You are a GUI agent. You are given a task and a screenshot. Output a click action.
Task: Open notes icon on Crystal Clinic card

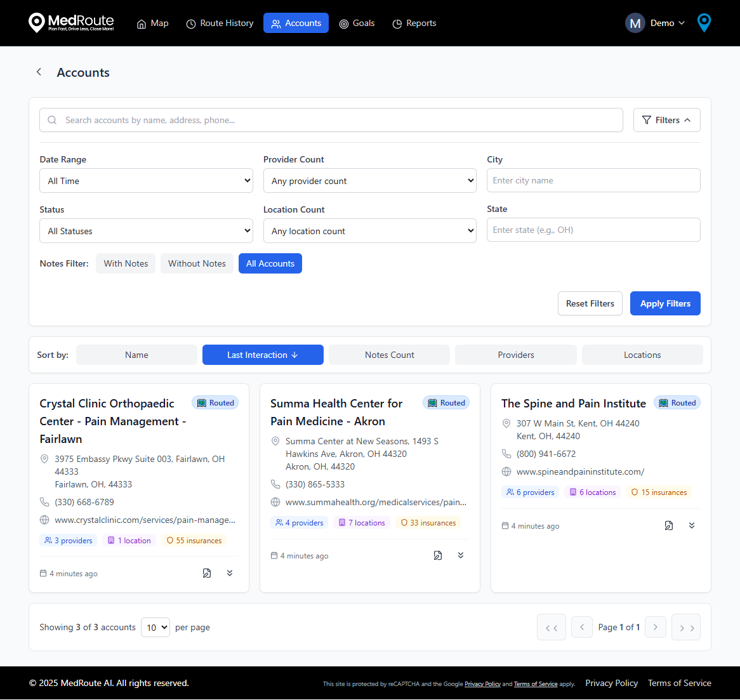[207, 573]
